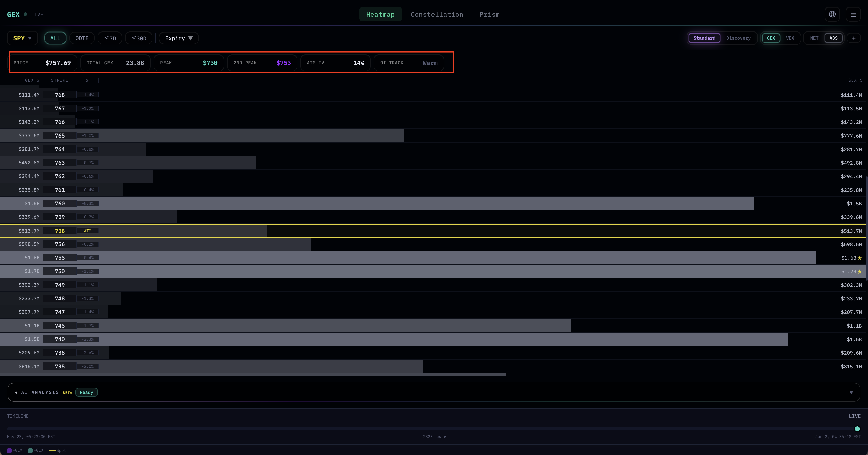Image resolution: width=868 pixels, height=455 pixels.
Task: Click the star next to $1.7B
Action: tap(859, 271)
